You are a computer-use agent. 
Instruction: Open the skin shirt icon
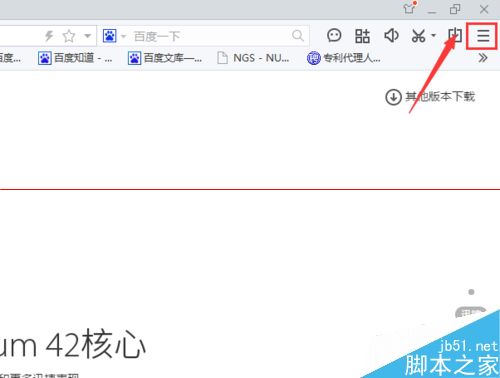pyautogui.click(x=409, y=8)
